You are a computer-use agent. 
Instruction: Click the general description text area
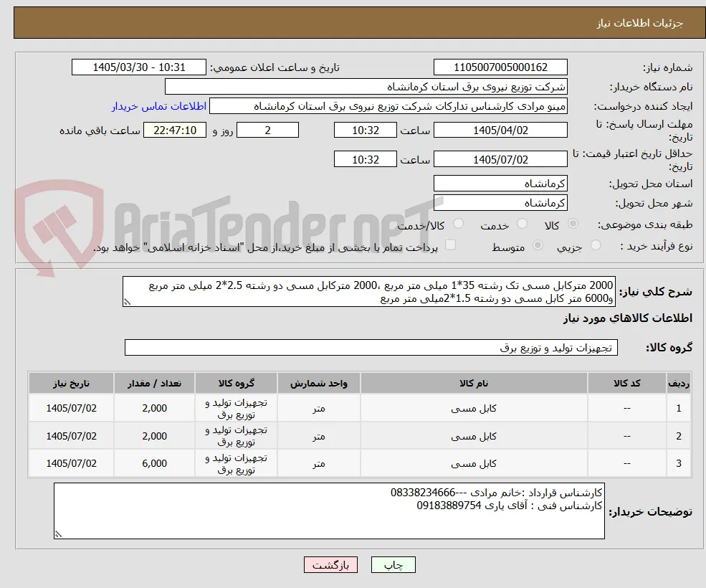[368, 292]
